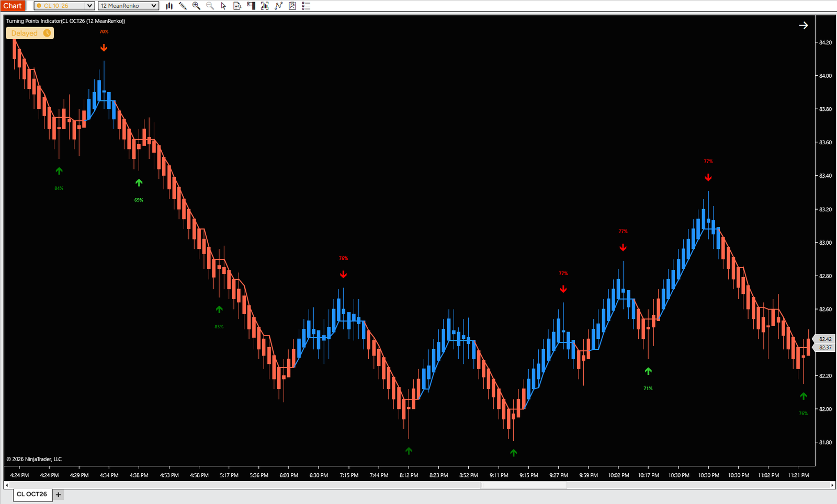Click the Turning Points Indicator chart title
The height and width of the screenshot is (504, 837).
(x=65, y=21)
